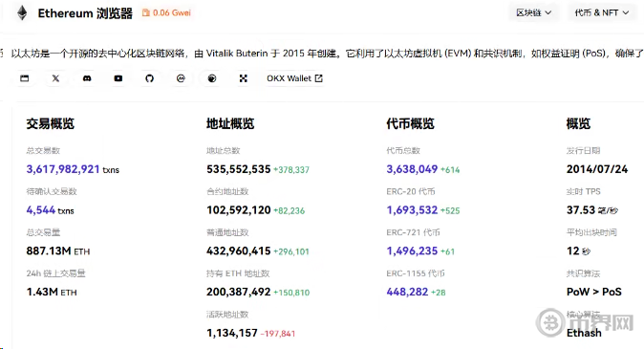
Task: Click the 0.06 Gwei gas price
Action: pos(172,12)
